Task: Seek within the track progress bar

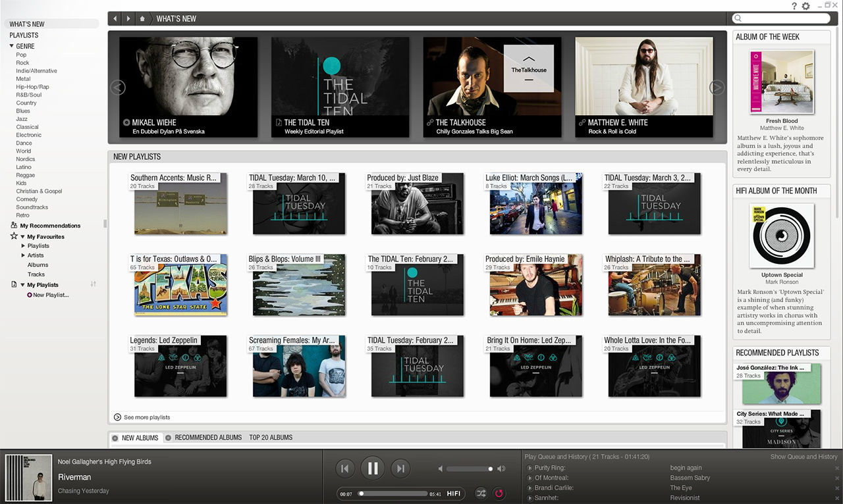Action: tap(393, 493)
